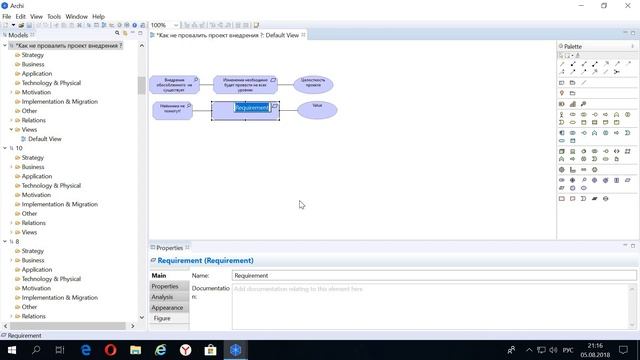This screenshot has width=640, height=360.
Task: Select the Stakeholder motivation element icon
Action: [x=562, y=180]
